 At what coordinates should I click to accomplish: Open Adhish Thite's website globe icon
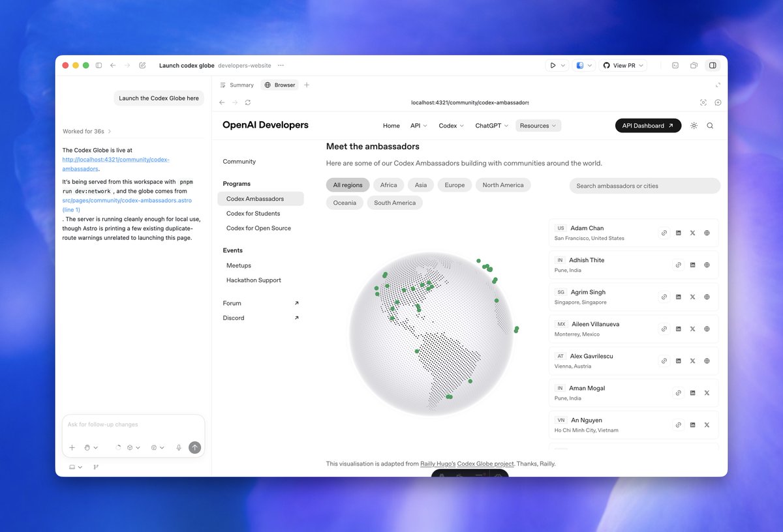[707, 265]
